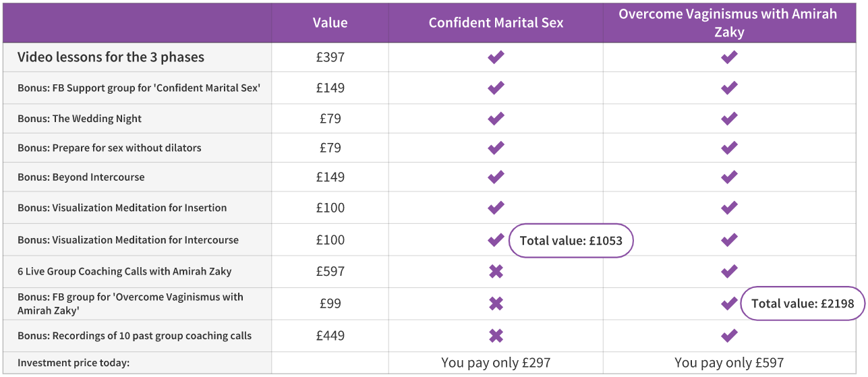Click Overcome Vaginismus checkmark for Recordings of past calls

tap(729, 336)
